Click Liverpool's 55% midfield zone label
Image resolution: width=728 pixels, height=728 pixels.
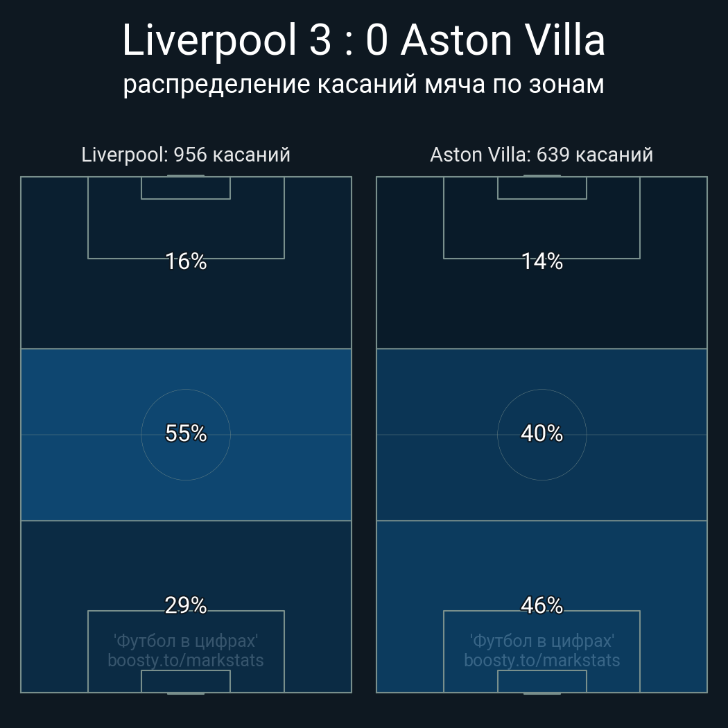pyautogui.click(x=186, y=433)
